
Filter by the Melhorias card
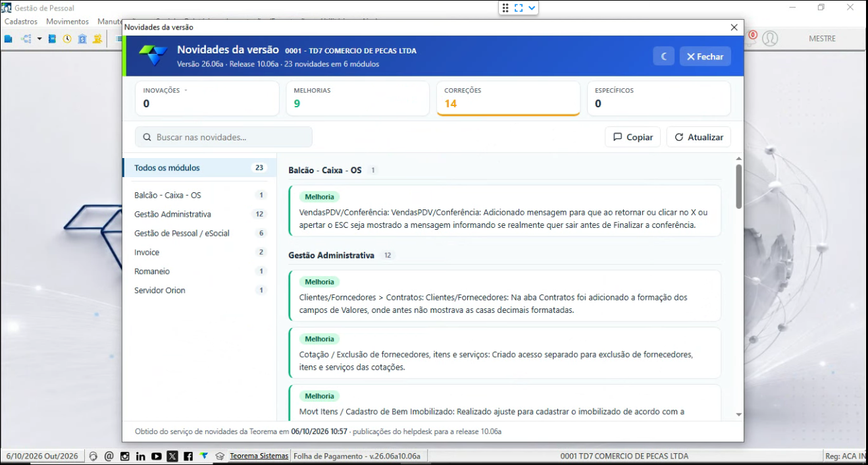pos(357,98)
